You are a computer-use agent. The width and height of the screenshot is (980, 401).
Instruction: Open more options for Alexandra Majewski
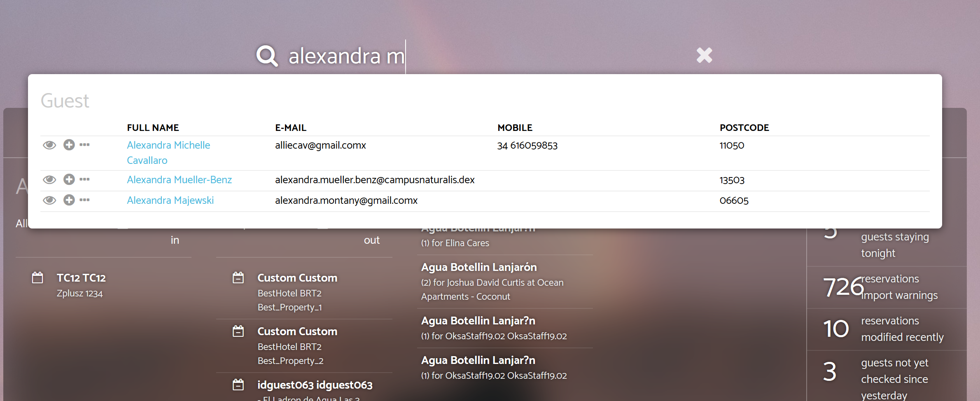(x=84, y=200)
